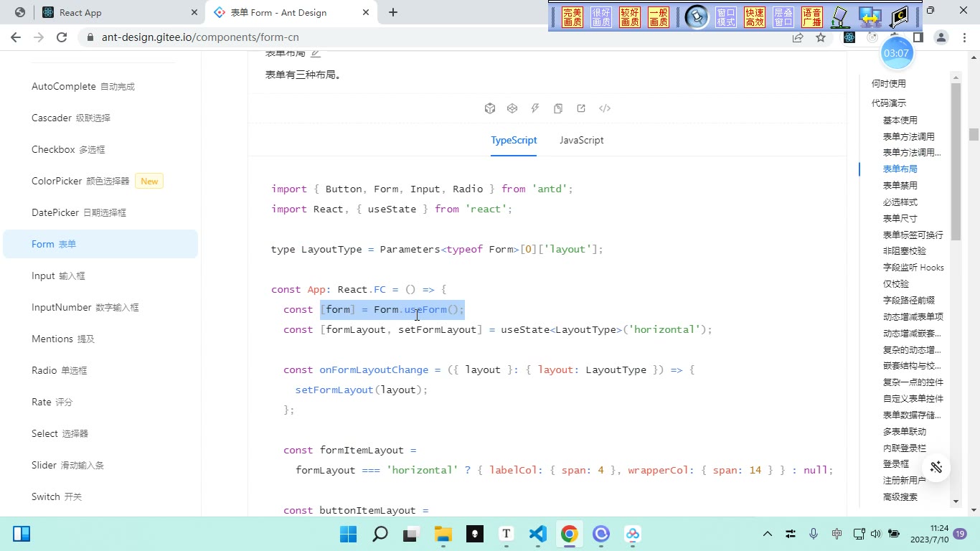Image resolution: width=980 pixels, height=551 pixels.
Task: Toggle the 窗口模式 window mode button
Action: 726,17
